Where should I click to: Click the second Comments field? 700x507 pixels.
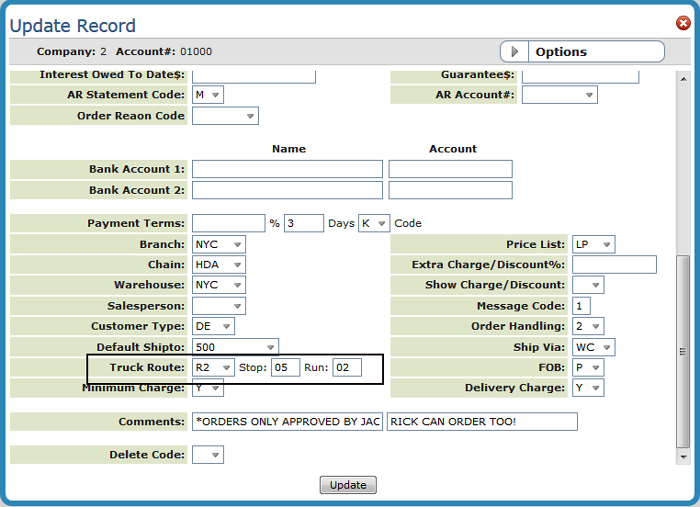point(482,422)
